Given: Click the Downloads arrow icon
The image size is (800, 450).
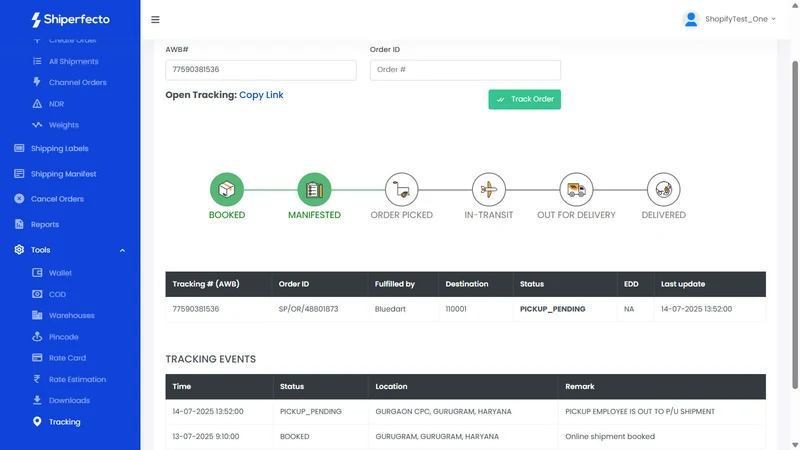Looking at the screenshot, I should point(37,400).
